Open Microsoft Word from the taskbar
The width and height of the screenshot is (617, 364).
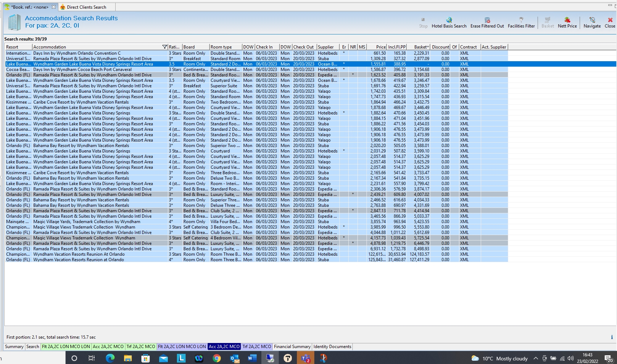click(x=252, y=358)
